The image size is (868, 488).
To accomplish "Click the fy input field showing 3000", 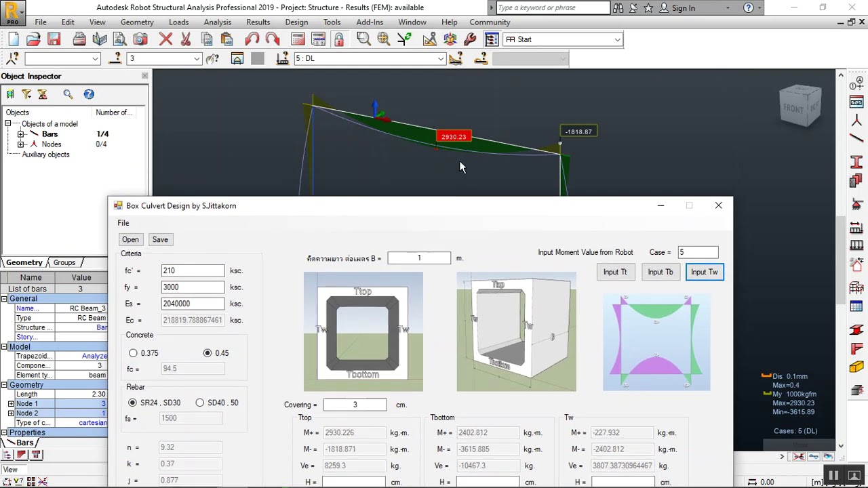I will [193, 287].
